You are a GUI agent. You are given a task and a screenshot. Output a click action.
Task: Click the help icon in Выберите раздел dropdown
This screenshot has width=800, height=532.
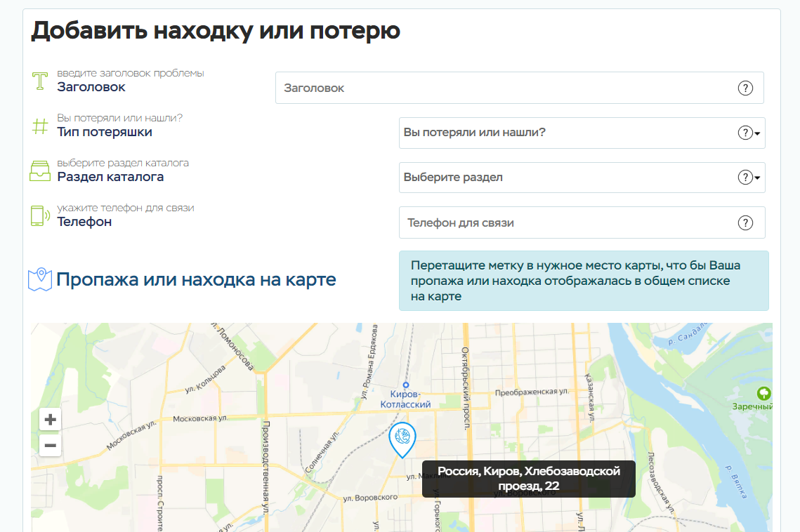point(745,178)
